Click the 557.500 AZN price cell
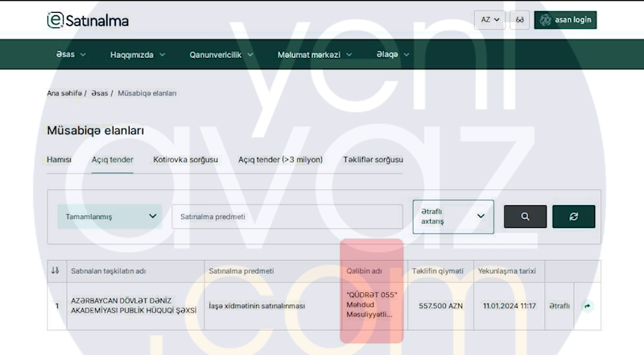This screenshot has height=355, width=644. coord(440,306)
